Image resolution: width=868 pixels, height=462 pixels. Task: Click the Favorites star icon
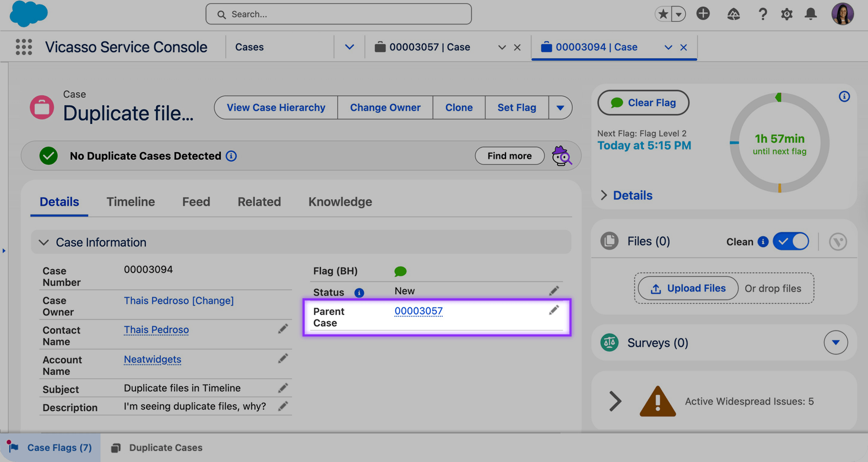point(663,14)
